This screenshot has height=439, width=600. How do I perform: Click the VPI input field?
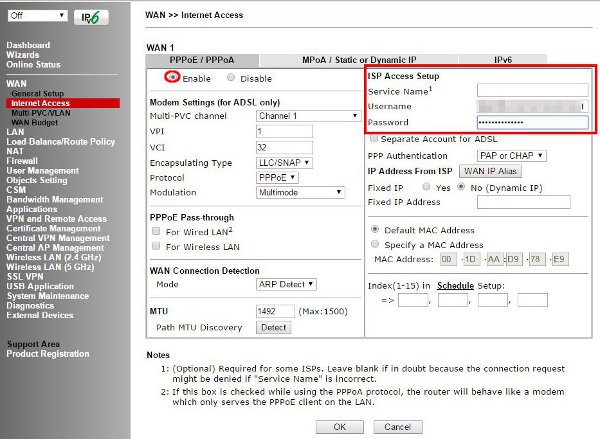click(284, 132)
